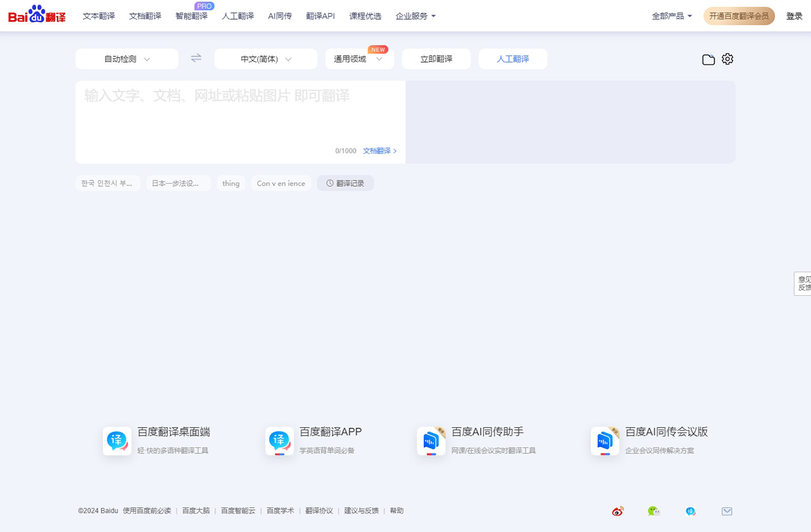Click the WeChat icon at the bottom

click(x=653, y=510)
